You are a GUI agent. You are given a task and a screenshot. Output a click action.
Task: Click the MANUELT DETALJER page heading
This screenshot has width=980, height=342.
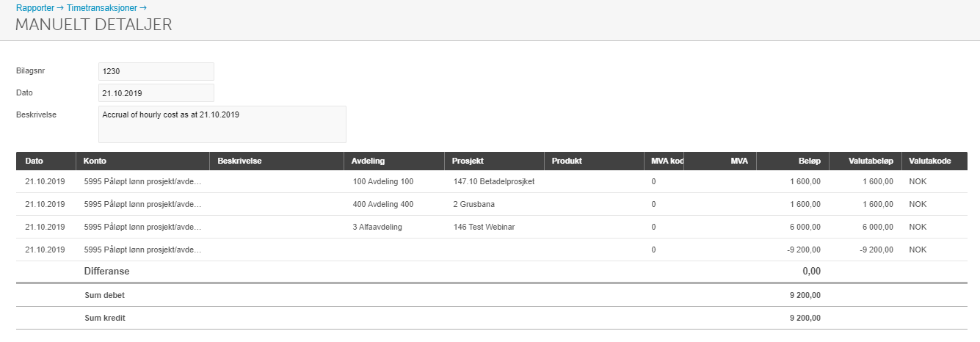94,24
